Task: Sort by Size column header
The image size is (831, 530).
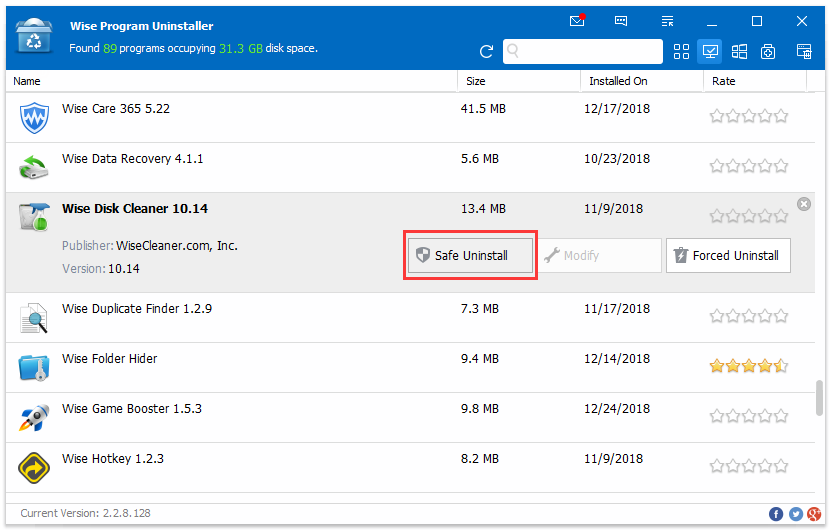Action: 519,81
